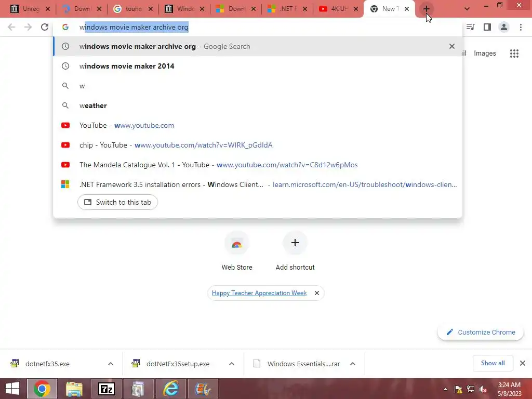This screenshot has height=399, width=532.
Task: Remove the 'windows movie maker archive org' suggestion
Action: [452, 46]
